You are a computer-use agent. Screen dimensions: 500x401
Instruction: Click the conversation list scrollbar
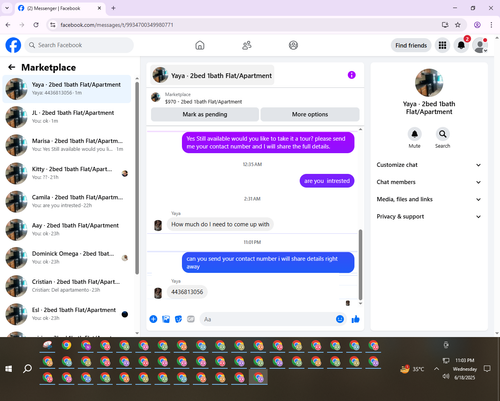137,178
